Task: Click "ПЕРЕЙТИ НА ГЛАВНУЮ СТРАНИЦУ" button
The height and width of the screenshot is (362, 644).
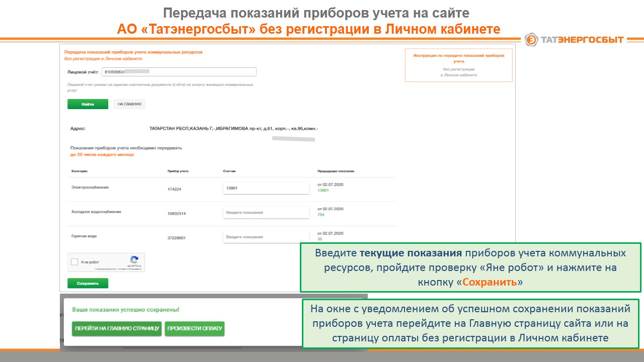Action: pyautogui.click(x=117, y=329)
